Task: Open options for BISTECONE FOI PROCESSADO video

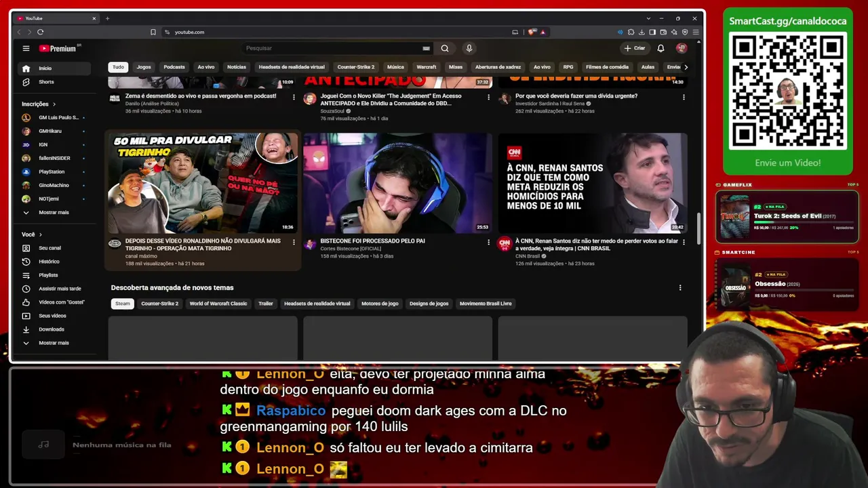Action: click(x=488, y=242)
